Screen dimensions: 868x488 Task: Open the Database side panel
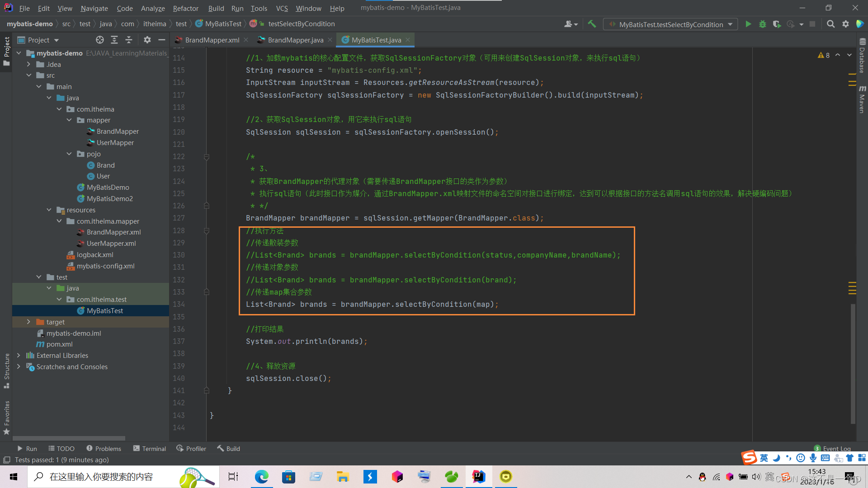(862, 56)
